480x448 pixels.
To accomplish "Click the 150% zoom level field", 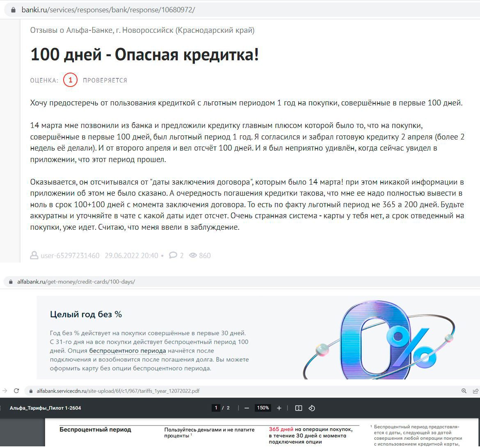I will [x=263, y=408].
